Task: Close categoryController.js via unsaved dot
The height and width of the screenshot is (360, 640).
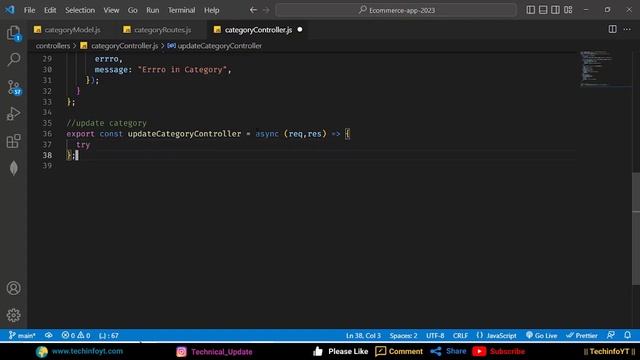Action: pos(300,29)
